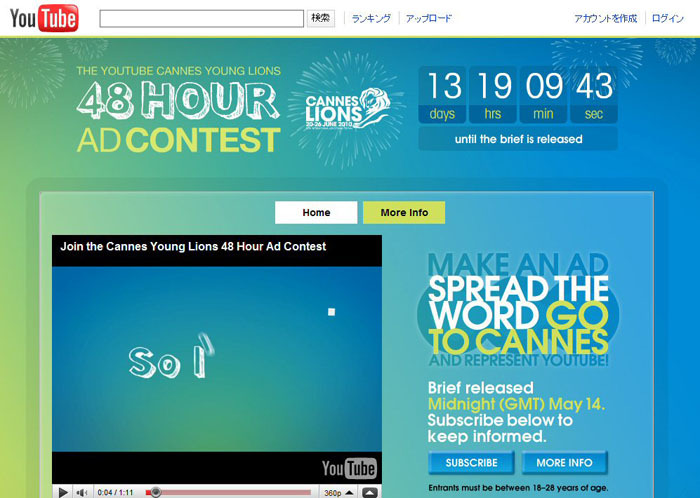
Task: Click the 'until the brief is released' text
Action: (518, 139)
